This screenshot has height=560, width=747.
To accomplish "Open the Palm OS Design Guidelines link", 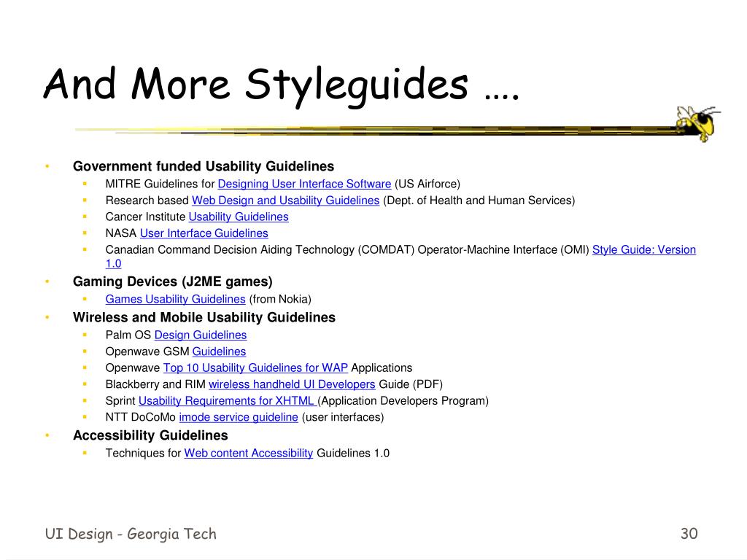I will click(x=201, y=335).
